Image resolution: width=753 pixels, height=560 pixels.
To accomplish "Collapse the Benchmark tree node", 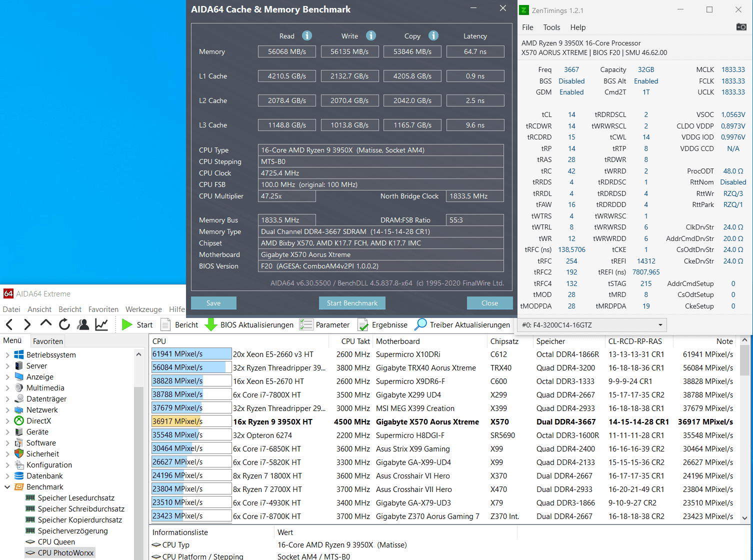I will [x=7, y=487].
